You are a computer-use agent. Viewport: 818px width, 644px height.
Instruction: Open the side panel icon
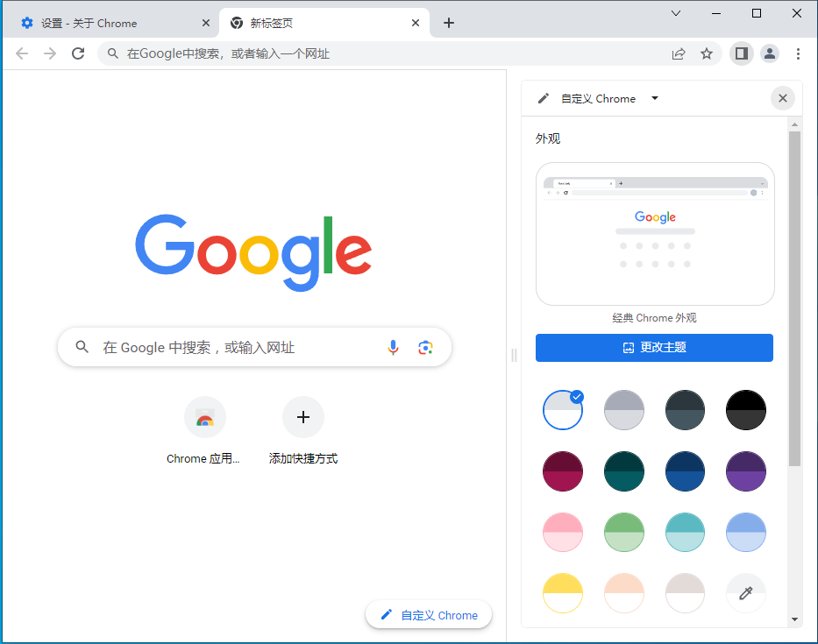click(741, 53)
